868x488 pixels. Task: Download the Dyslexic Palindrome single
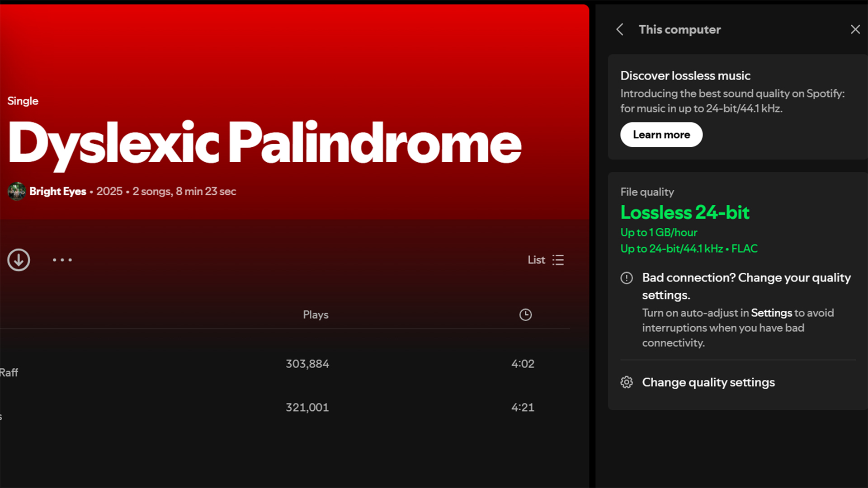pos(19,260)
